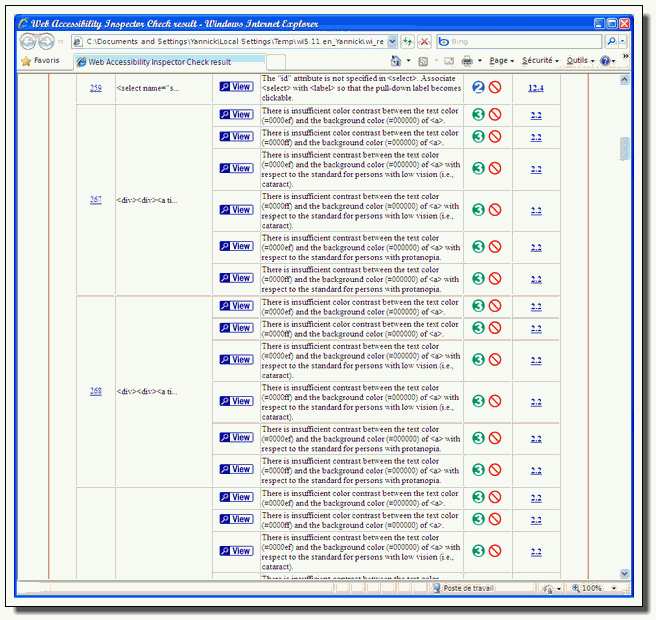
Task: Click View button for select id attribute row
Action: pyautogui.click(x=236, y=87)
